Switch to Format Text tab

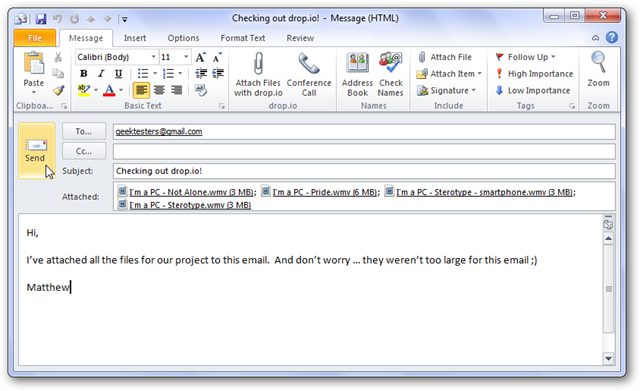point(243,38)
